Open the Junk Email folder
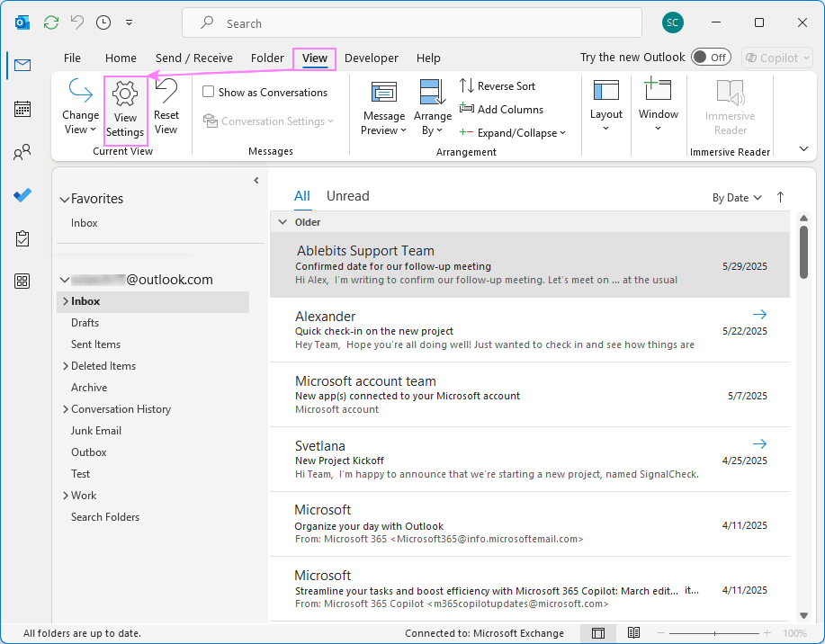 (x=96, y=431)
